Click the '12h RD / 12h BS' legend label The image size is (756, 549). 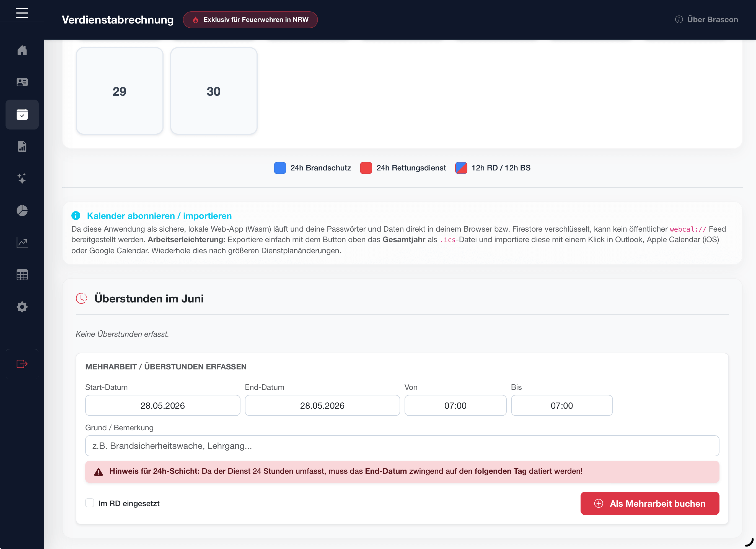coord(501,168)
